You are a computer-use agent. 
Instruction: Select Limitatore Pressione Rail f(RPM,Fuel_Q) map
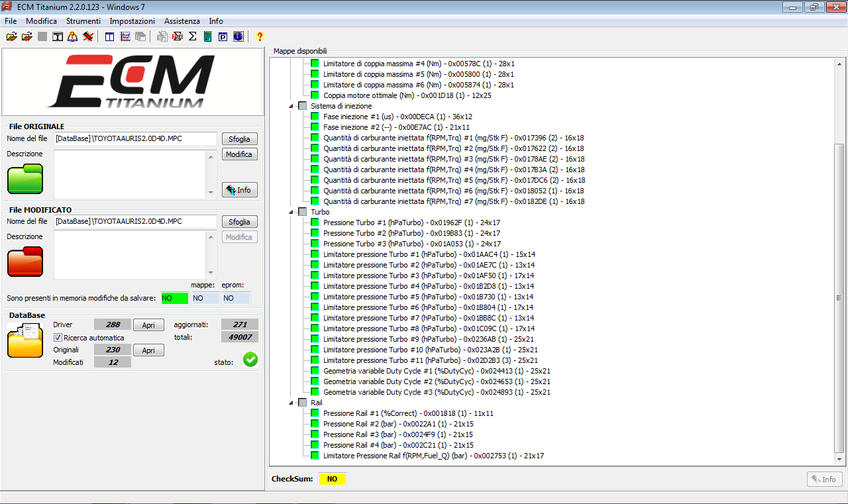pos(433,456)
